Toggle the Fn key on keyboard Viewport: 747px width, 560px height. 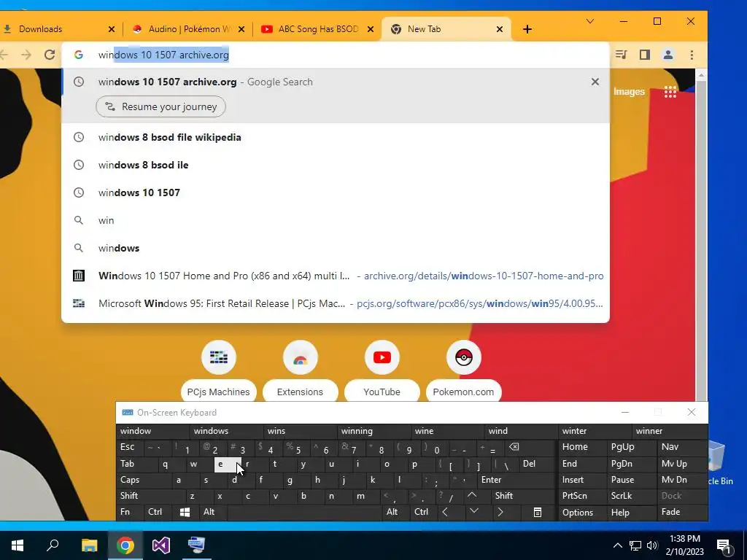pyautogui.click(x=130, y=513)
